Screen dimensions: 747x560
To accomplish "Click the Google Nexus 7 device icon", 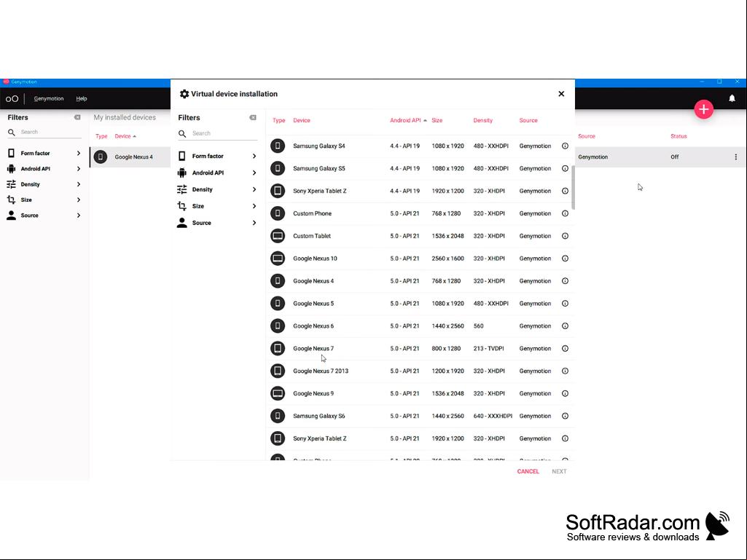I will [278, 348].
